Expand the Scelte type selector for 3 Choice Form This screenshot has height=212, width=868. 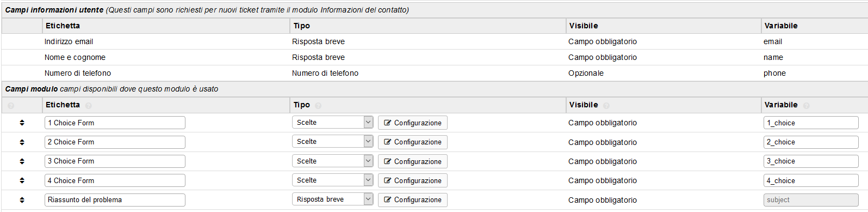(332, 161)
